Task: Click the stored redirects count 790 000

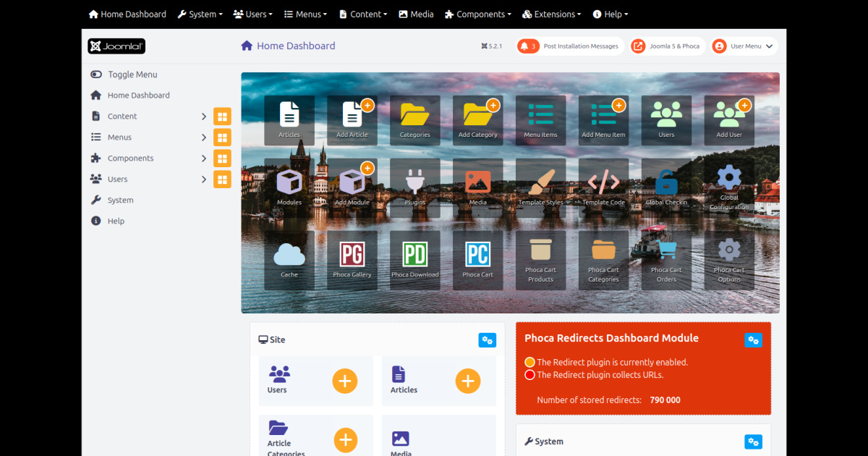Action: click(x=665, y=400)
